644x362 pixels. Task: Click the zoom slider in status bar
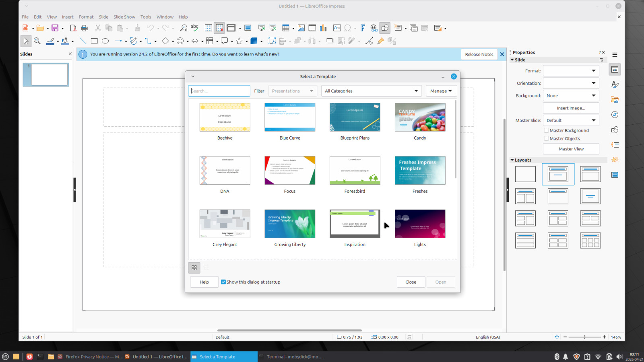coord(584,337)
